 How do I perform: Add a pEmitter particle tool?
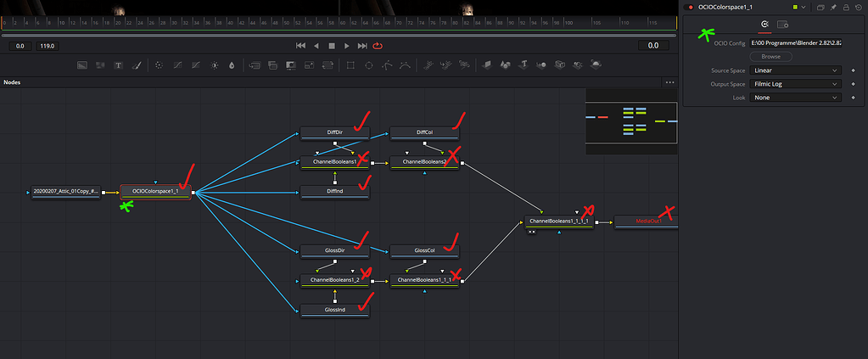click(428, 65)
